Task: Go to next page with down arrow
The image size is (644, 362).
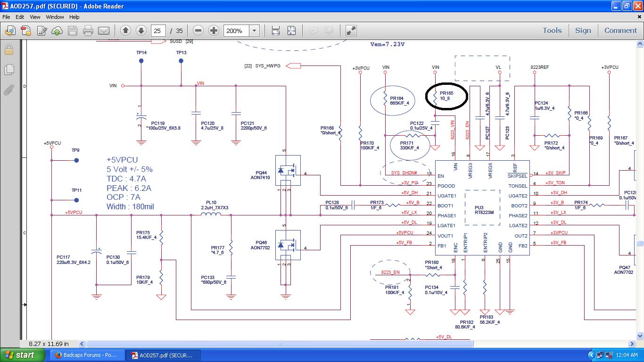Action: (141, 31)
